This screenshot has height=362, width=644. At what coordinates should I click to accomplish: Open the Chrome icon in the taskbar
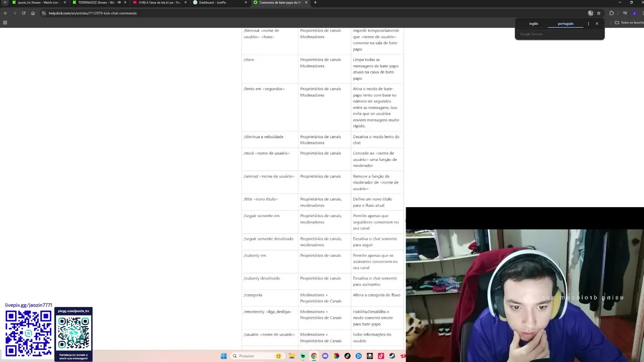[314, 356]
